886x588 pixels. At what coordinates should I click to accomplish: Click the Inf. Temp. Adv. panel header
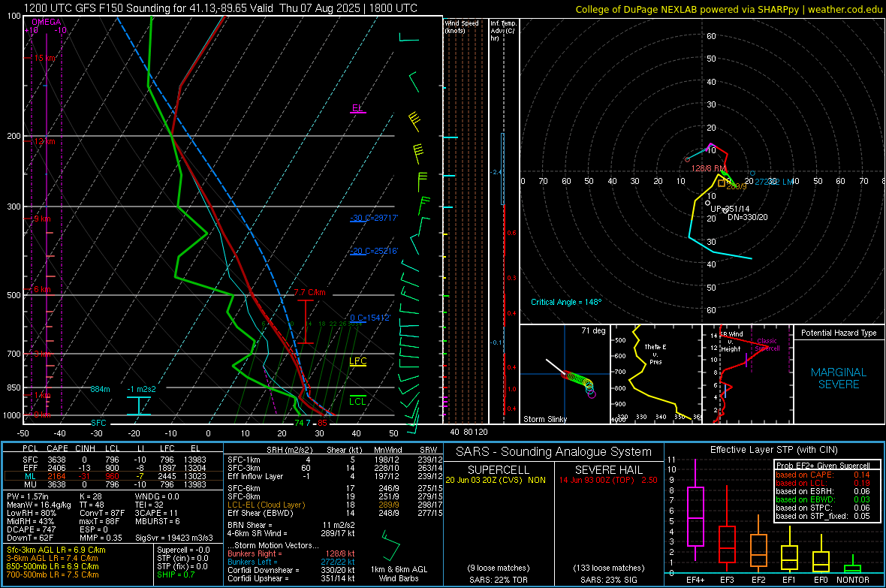coord(503,31)
